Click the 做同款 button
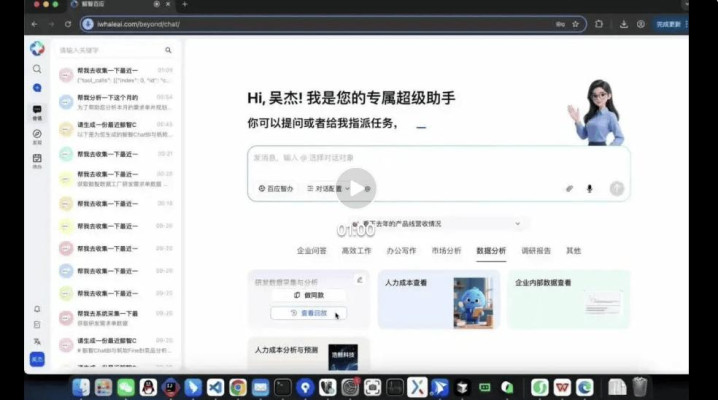 (x=309, y=296)
